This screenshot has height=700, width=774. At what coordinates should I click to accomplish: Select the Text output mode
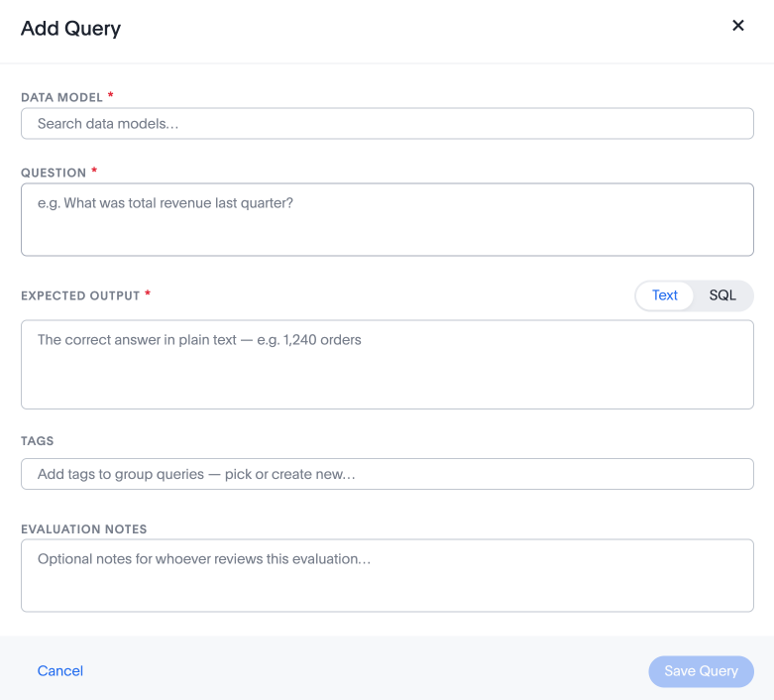(664, 295)
